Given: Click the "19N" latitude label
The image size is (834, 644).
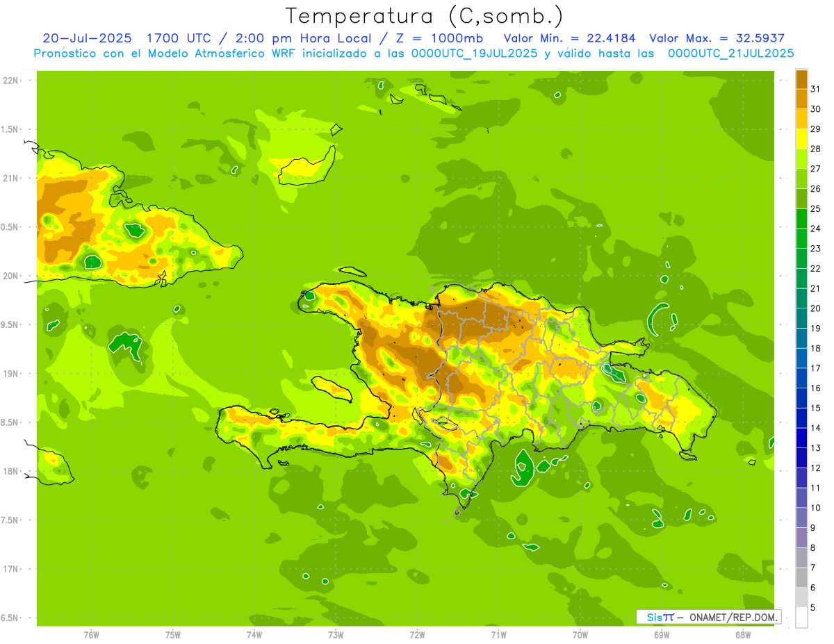Looking at the screenshot, I should point(10,374).
